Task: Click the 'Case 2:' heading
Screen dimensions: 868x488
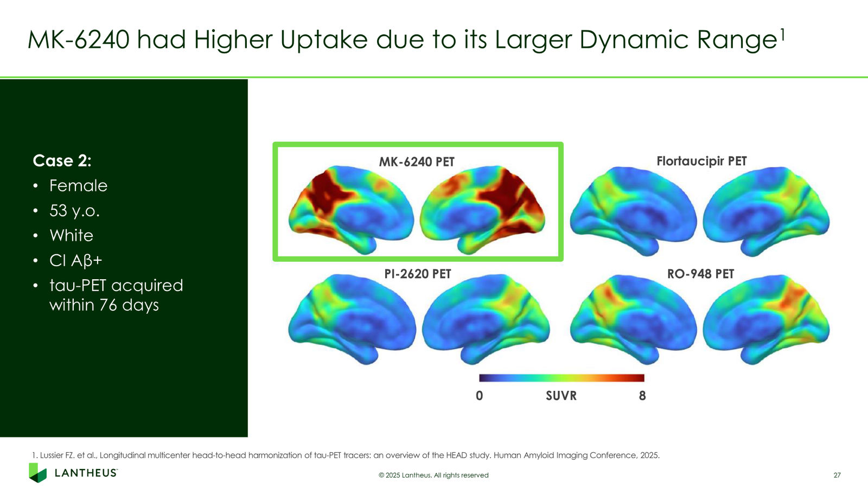Action: (62, 160)
